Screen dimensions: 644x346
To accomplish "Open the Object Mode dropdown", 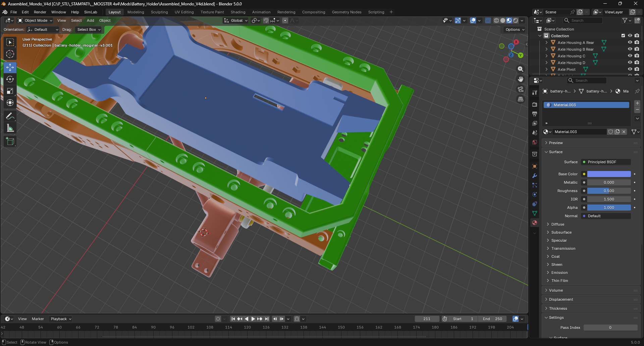I will click(35, 20).
